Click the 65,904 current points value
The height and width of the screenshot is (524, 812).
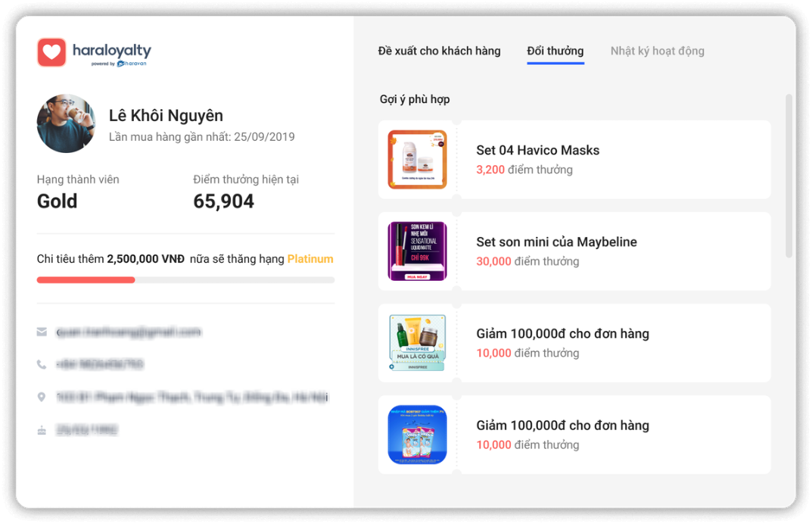(x=224, y=201)
